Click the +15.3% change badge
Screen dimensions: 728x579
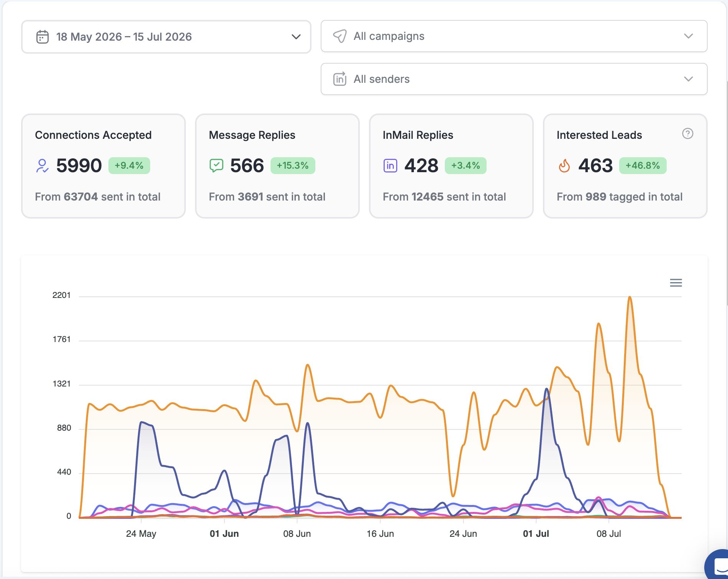(x=293, y=166)
